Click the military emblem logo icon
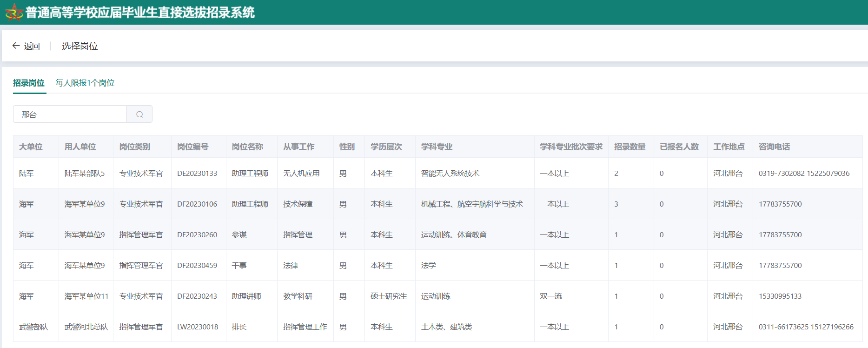The width and height of the screenshot is (868, 348). [14, 12]
